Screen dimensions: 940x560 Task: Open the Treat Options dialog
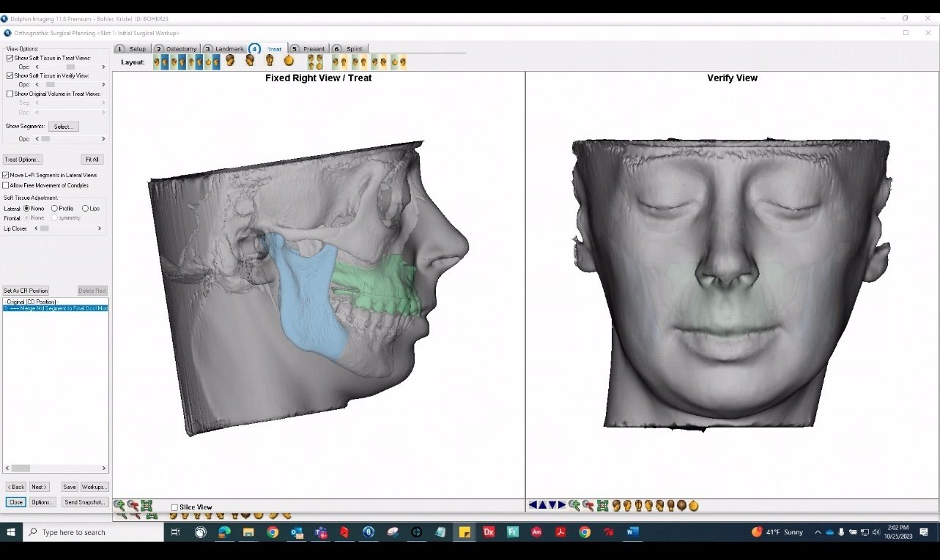point(23,160)
